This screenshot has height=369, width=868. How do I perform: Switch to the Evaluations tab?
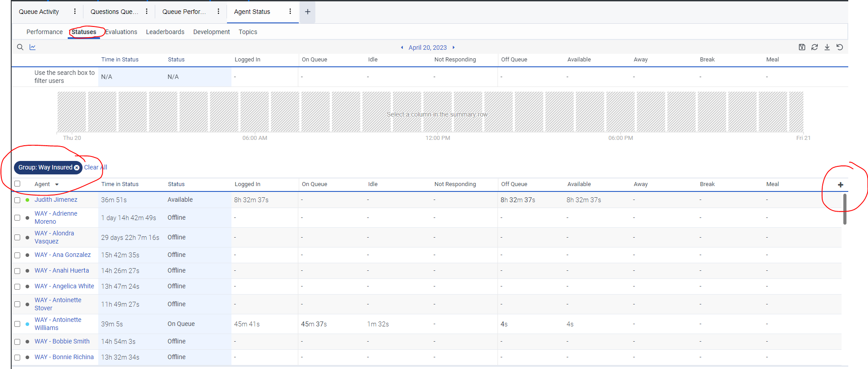pos(121,32)
